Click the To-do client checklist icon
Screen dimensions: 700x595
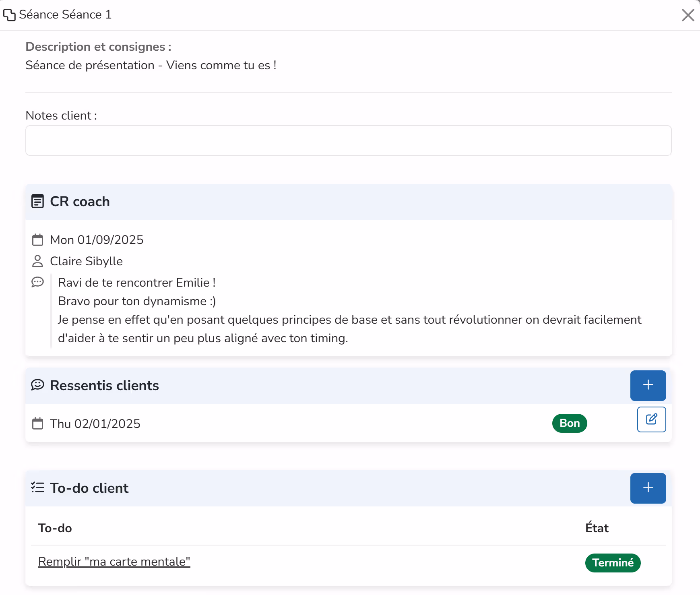coord(37,488)
